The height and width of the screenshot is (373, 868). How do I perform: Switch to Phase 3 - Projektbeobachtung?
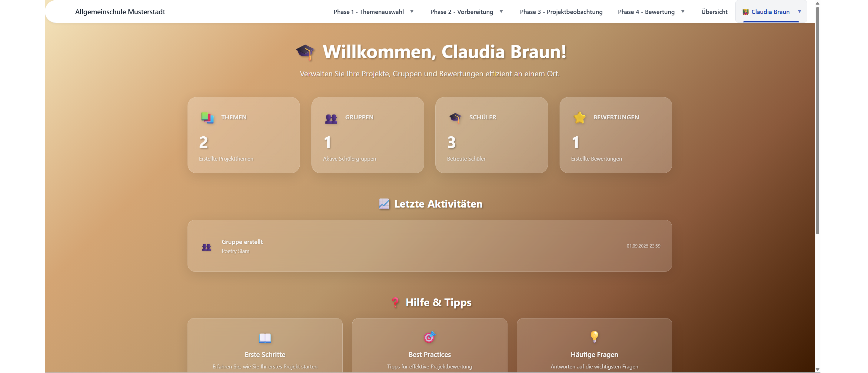(x=561, y=12)
